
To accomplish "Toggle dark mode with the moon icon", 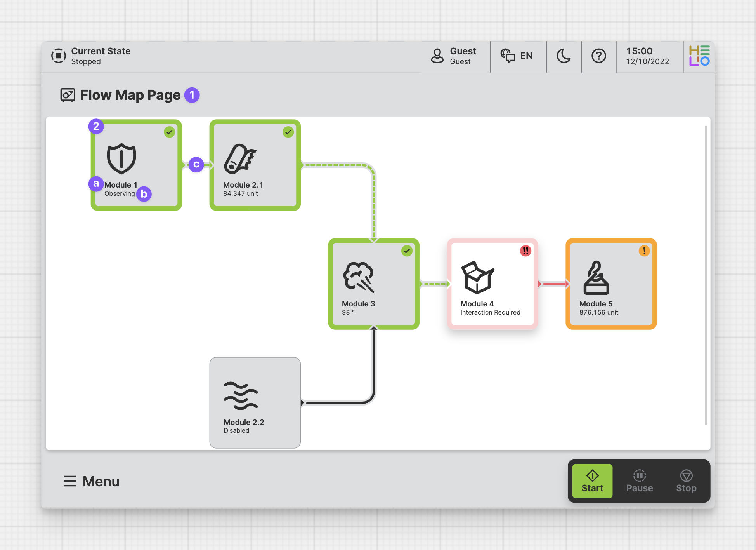I will (x=564, y=56).
